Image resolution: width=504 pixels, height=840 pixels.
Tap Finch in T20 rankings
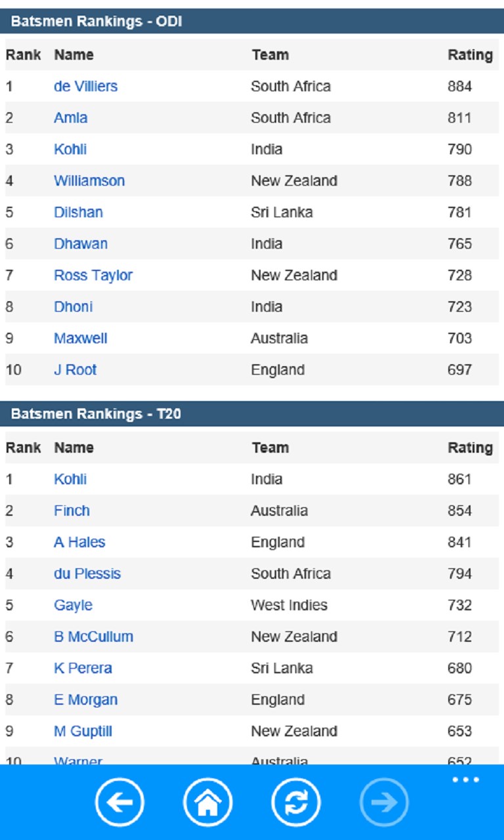click(72, 511)
